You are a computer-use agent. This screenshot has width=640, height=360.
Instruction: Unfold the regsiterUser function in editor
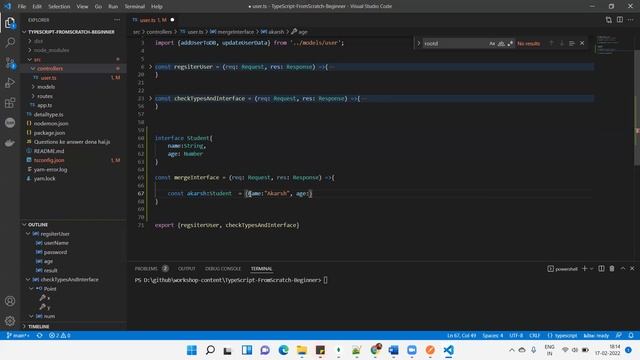(x=150, y=67)
